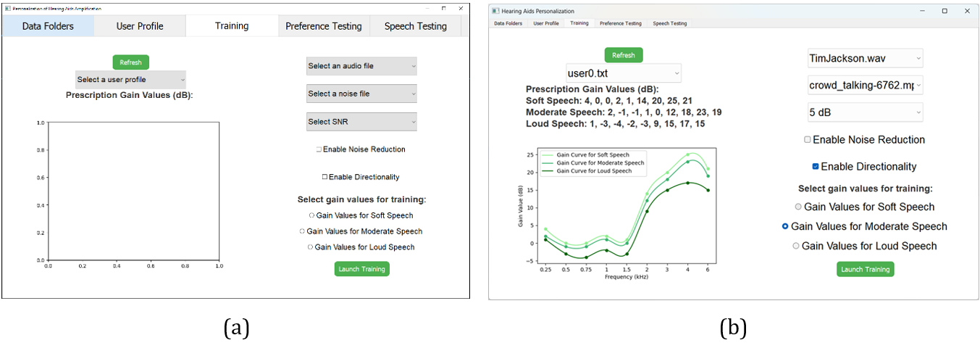
Task: Open the crowd_talking noise file dropdown
Action: tap(866, 86)
